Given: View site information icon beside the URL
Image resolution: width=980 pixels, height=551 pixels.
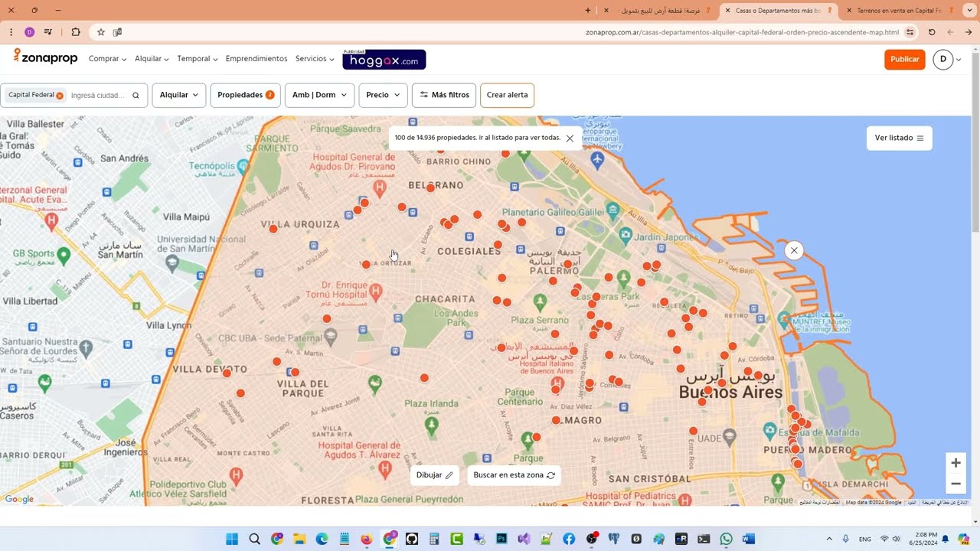Looking at the screenshot, I should pos(910,32).
